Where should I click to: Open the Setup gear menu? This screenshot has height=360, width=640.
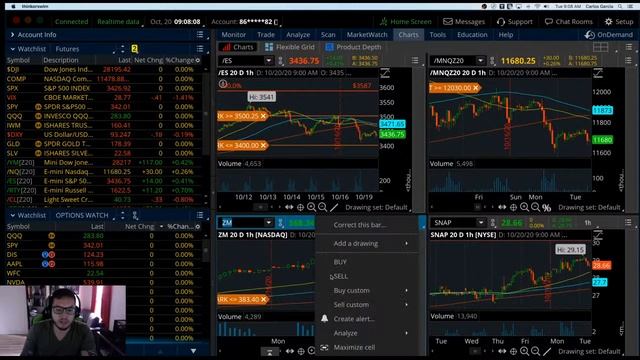pyautogui.click(x=619, y=22)
